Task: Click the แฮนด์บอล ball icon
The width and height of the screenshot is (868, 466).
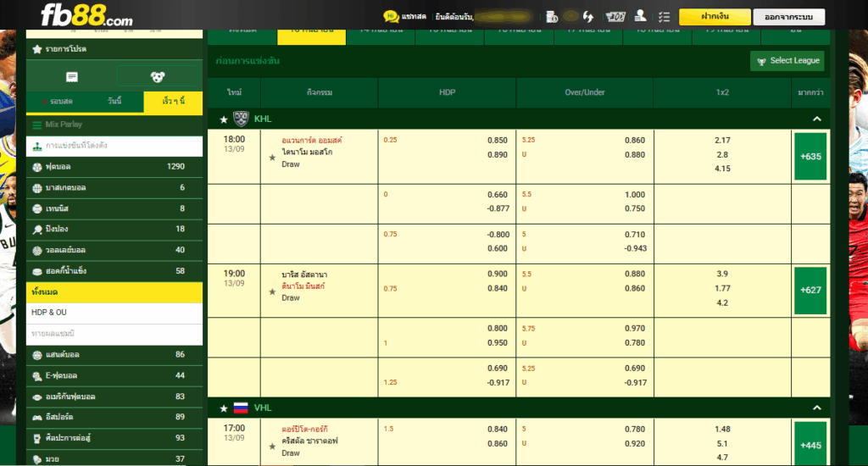Action: coord(37,355)
